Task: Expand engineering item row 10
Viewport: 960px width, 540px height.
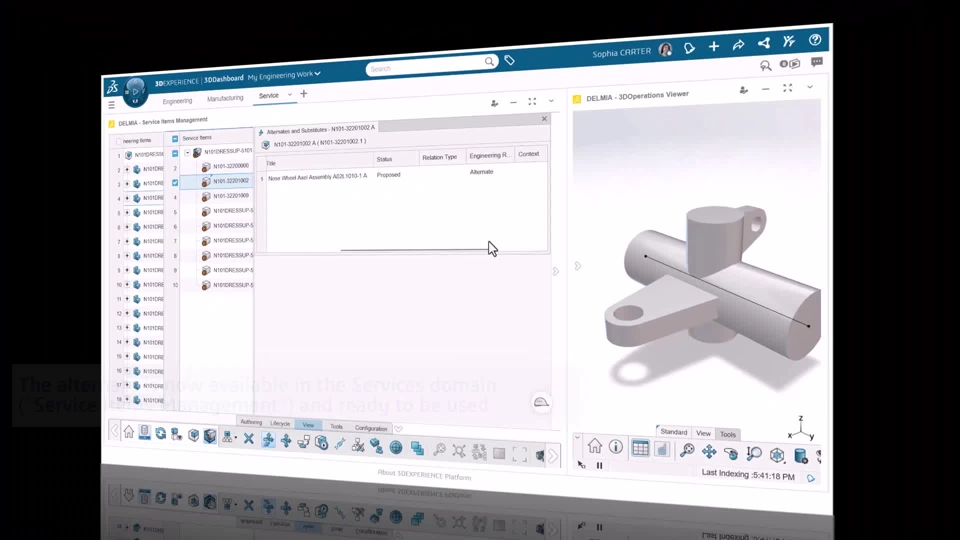Action: coord(127,285)
